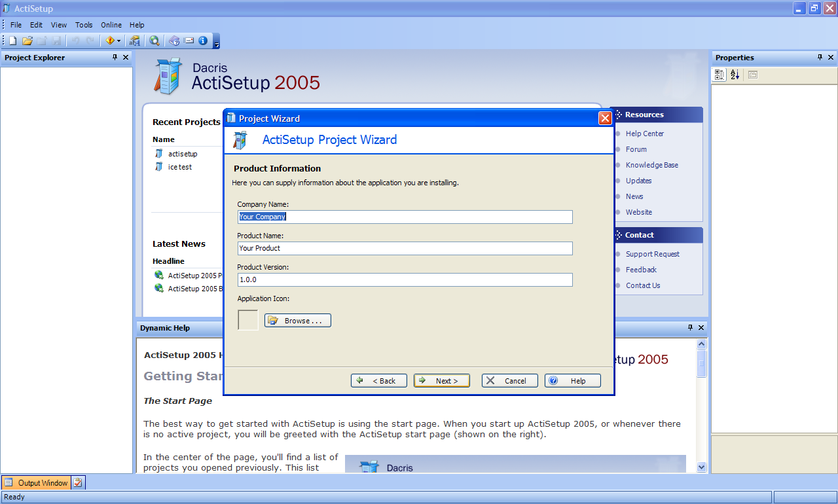Open an existing project via toolbar folder icon
838x504 pixels.
[27, 41]
